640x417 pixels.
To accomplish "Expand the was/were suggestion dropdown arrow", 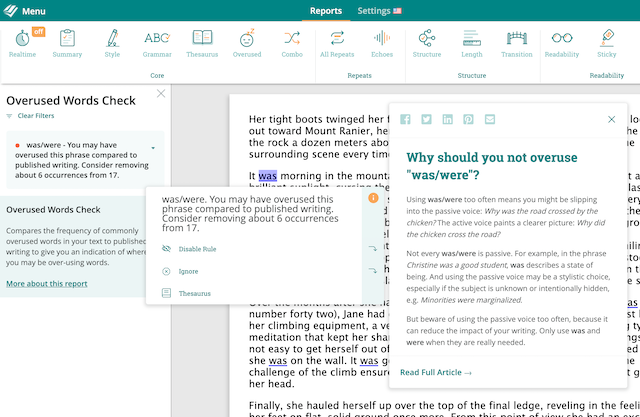I will pyautogui.click(x=153, y=148).
